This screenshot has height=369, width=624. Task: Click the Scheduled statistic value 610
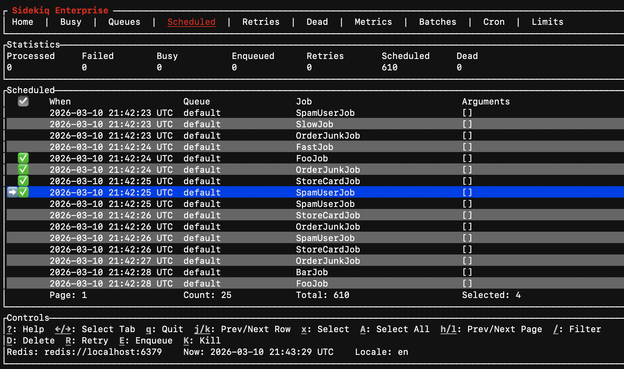click(389, 67)
